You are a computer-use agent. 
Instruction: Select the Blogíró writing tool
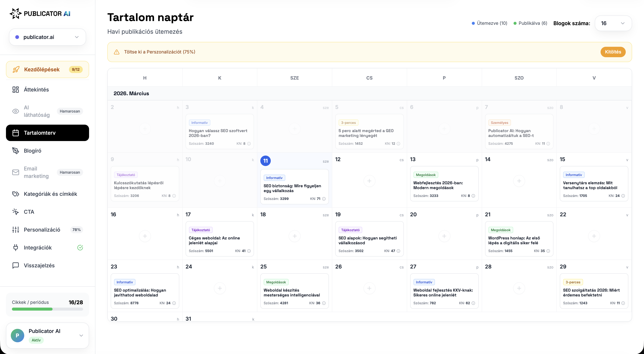(32, 151)
